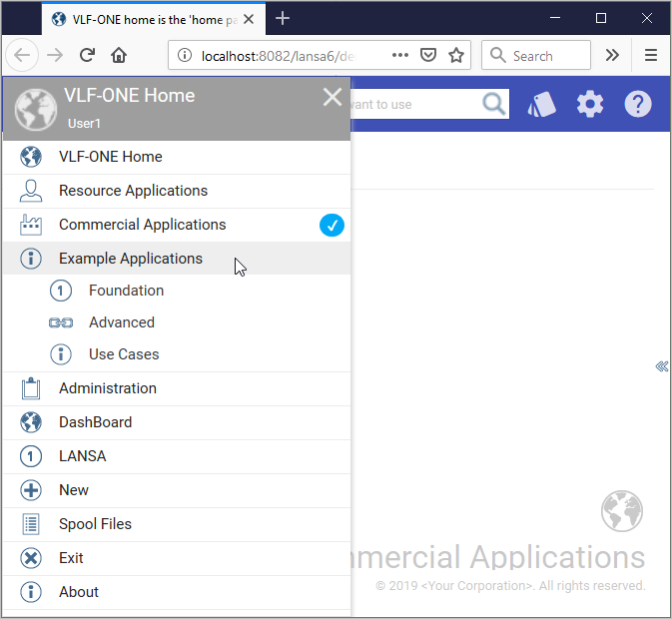Go back with the browser back arrow
This screenshot has height=619, width=672.
pyautogui.click(x=22, y=55)
